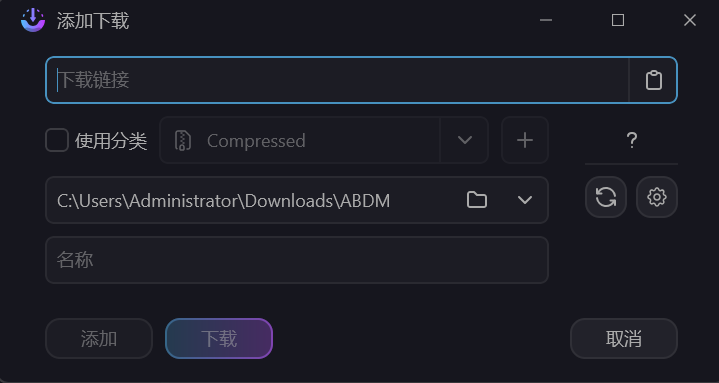Viewport: 719px width, 383px height.
Task: Click the 添加 button
Action: tap(99, 339)
